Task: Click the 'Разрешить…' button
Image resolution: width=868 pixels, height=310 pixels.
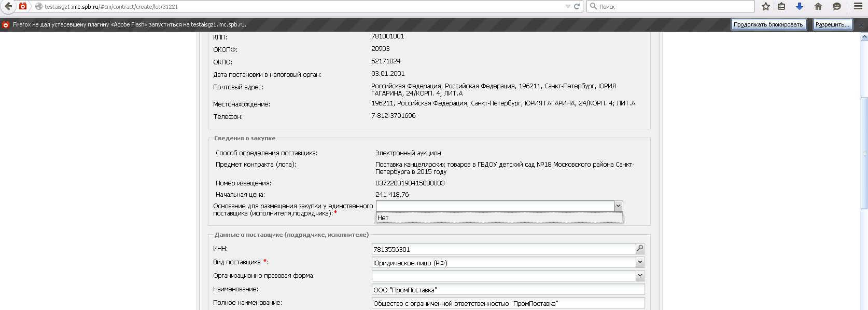Action: [832, 24]
